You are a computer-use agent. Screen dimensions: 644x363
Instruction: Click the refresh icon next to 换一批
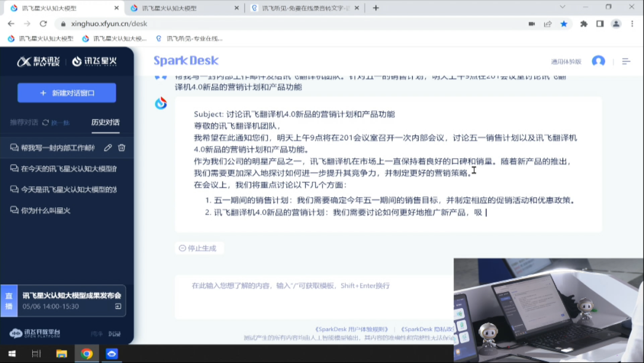pyautogui.click(x=45, y=122)
